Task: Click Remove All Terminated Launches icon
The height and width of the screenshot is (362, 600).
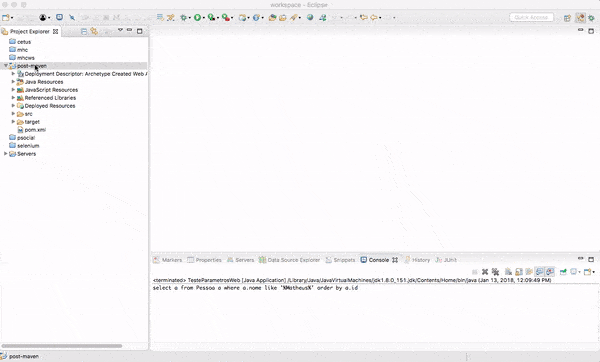Action: [495, 272]
